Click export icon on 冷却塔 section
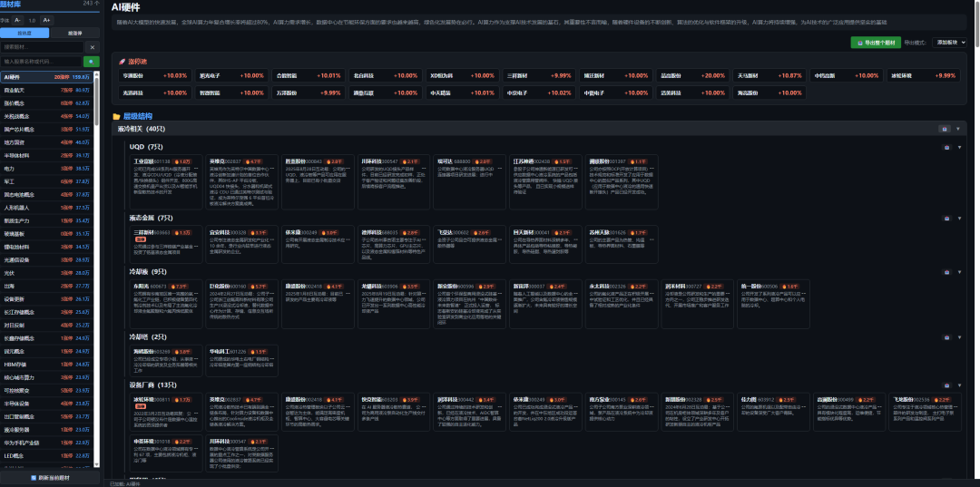Screen dimensions: 980x487 [x=946, y=336]
